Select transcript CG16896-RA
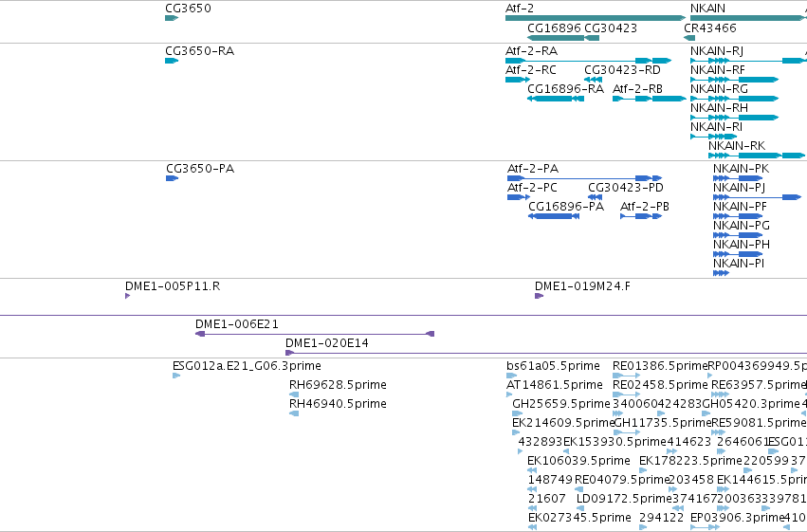Viewport: 807px width, 532px height. 556,99
